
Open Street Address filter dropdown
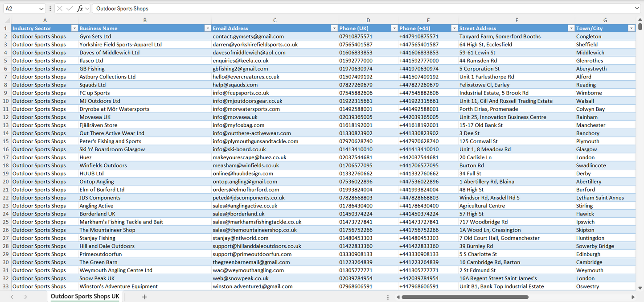[x=571, y=28]
